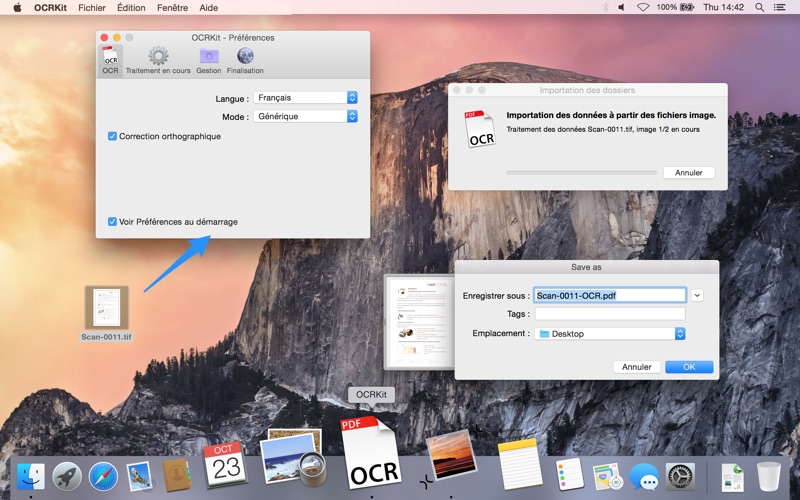Expand the Mode dropdown set to Générique

point(305,116)
